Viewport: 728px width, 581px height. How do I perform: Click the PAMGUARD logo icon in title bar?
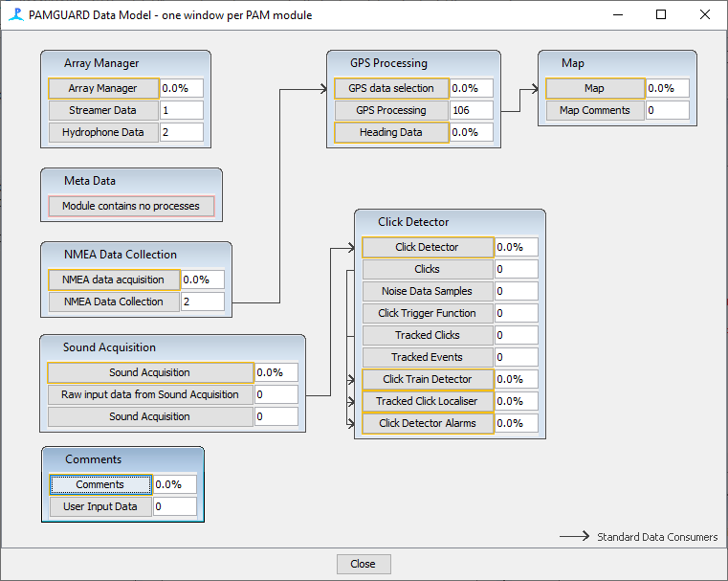(16, 14)
